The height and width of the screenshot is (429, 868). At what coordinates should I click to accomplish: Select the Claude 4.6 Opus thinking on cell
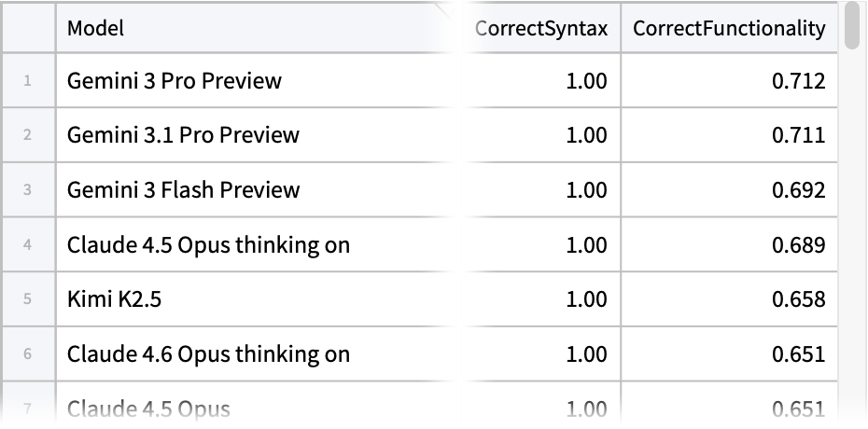tap(209, 354)
